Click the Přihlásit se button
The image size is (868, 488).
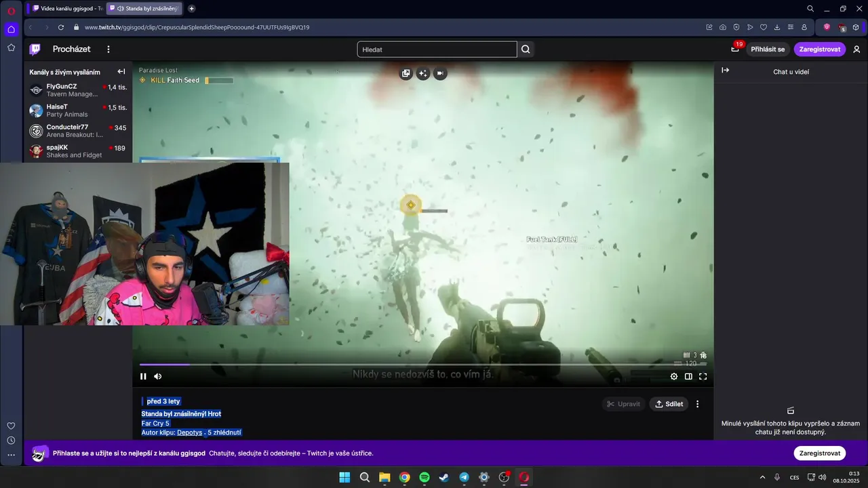(768, 49)
